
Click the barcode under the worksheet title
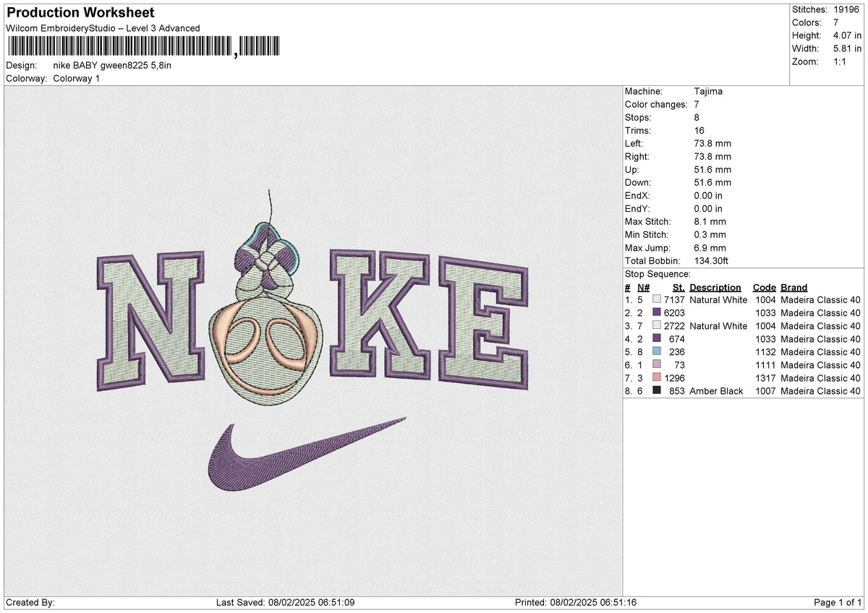[143, 48]
